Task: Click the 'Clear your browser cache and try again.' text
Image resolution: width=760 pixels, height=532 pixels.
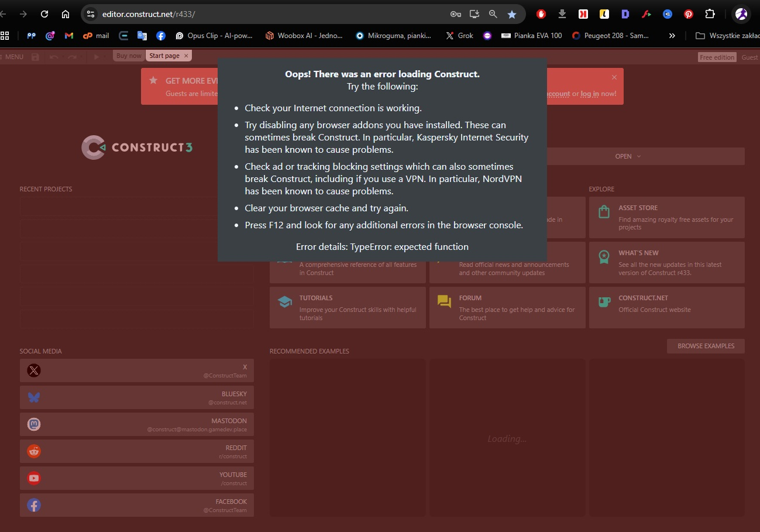Action: pyautogui.click(x=326, y=208)
